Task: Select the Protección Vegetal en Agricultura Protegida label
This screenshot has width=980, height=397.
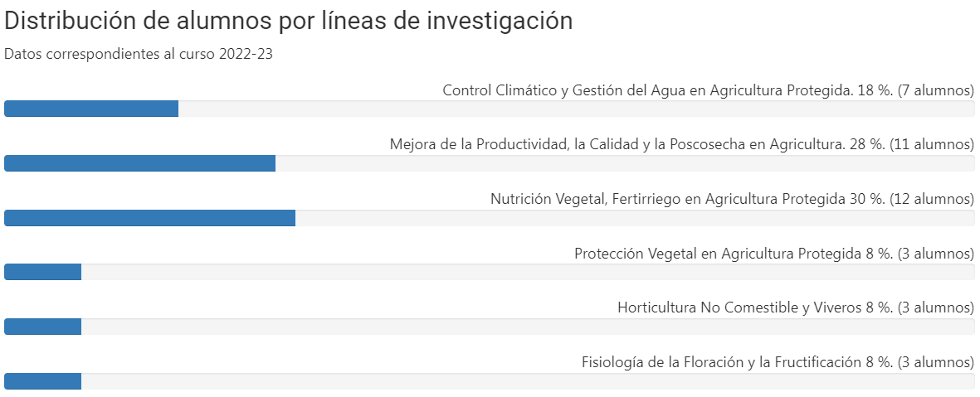Action: 773,254
